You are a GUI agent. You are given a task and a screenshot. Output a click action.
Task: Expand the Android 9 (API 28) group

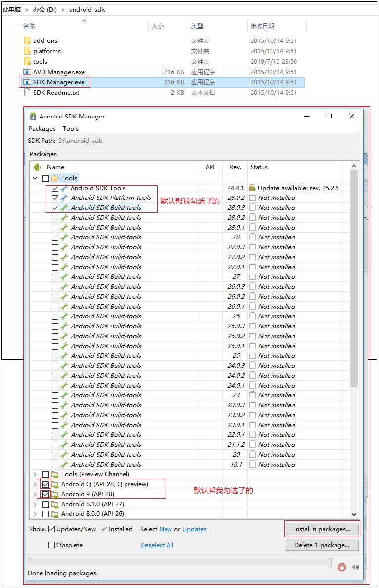pyautogui.click(x=35, y=494)
